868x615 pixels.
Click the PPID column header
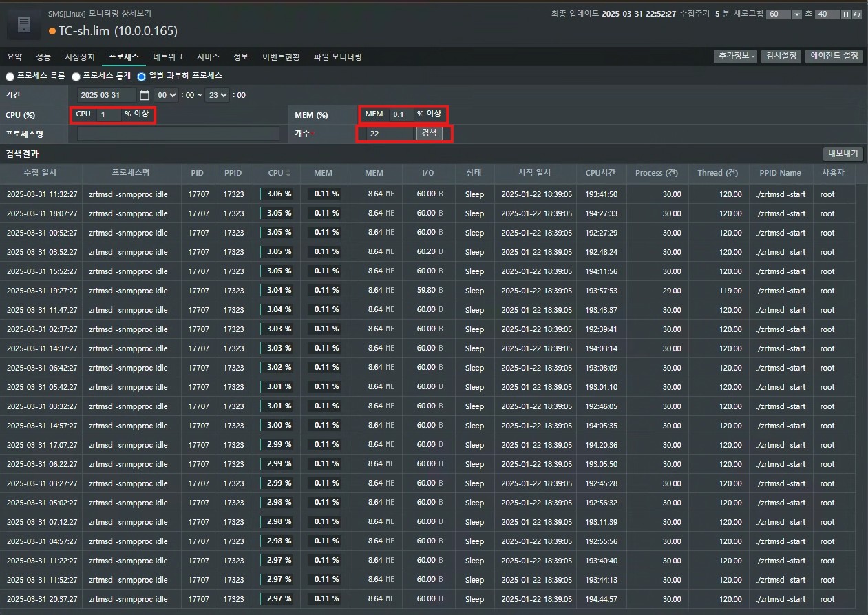point(233,173)
